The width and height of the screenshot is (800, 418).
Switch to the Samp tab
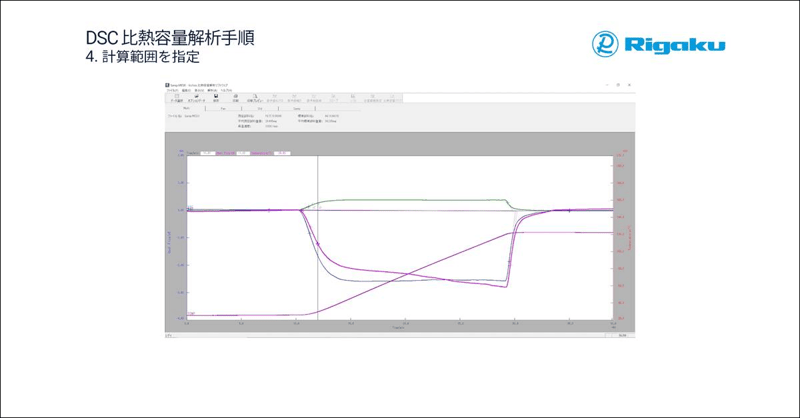pyautogui.click(x=297, y=108)
